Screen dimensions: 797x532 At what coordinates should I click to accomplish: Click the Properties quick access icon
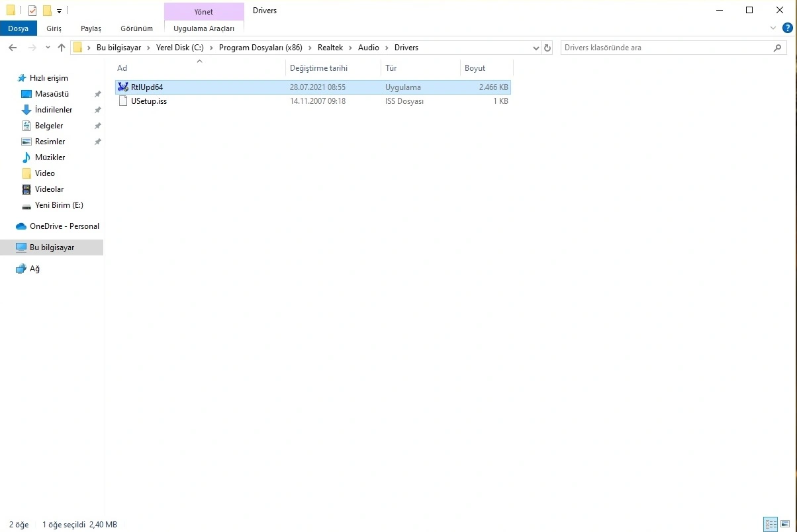(32, 11)
